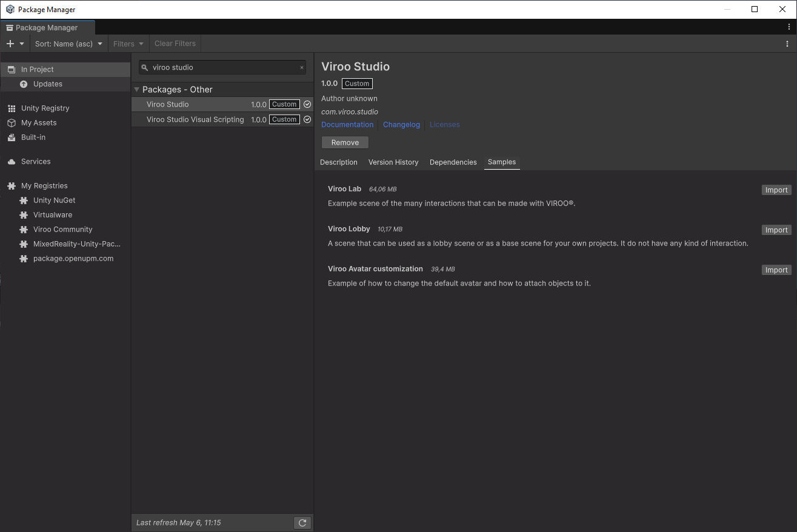Open the Documentation link

pos(347,125)
